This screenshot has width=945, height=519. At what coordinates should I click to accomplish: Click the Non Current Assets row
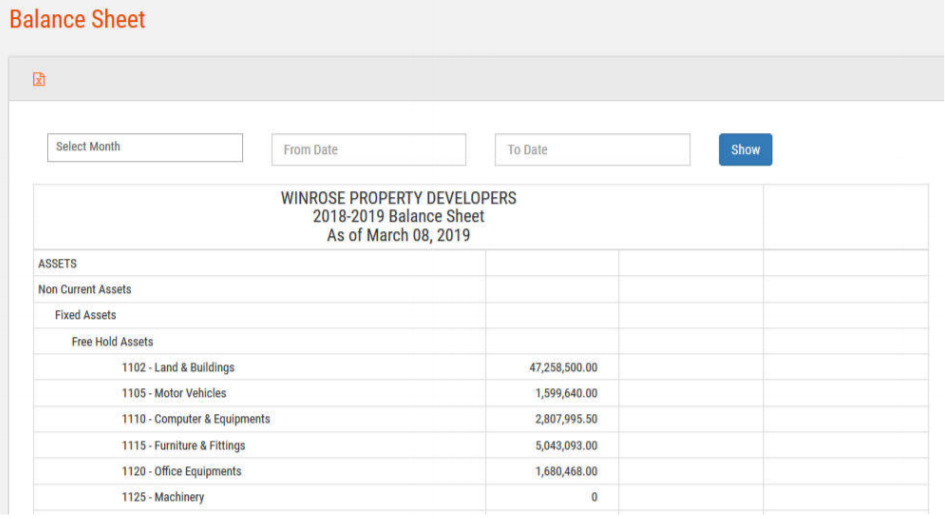click(x=85, y=290)
